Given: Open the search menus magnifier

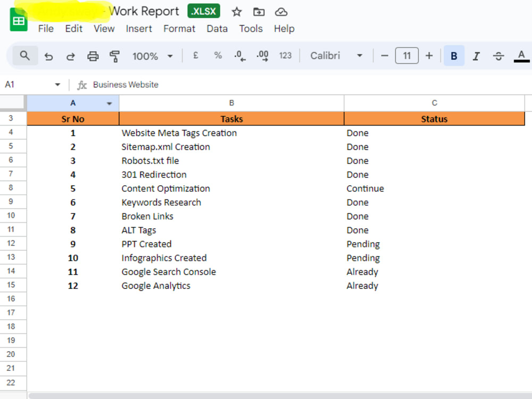Looking at the screenshot, I should pyautogui.click(x=25, y=56).
